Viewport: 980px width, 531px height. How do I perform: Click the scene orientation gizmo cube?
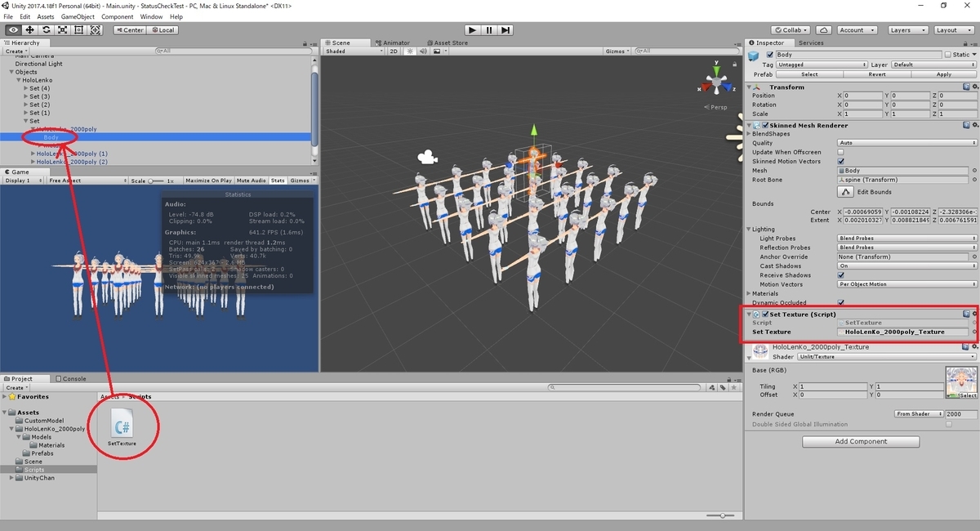(x=716, y=83)
